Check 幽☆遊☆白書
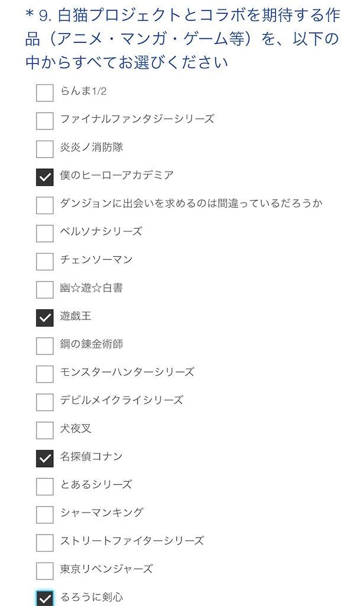The height and width of the screenshot is (606, 364). tap(43, 288)
